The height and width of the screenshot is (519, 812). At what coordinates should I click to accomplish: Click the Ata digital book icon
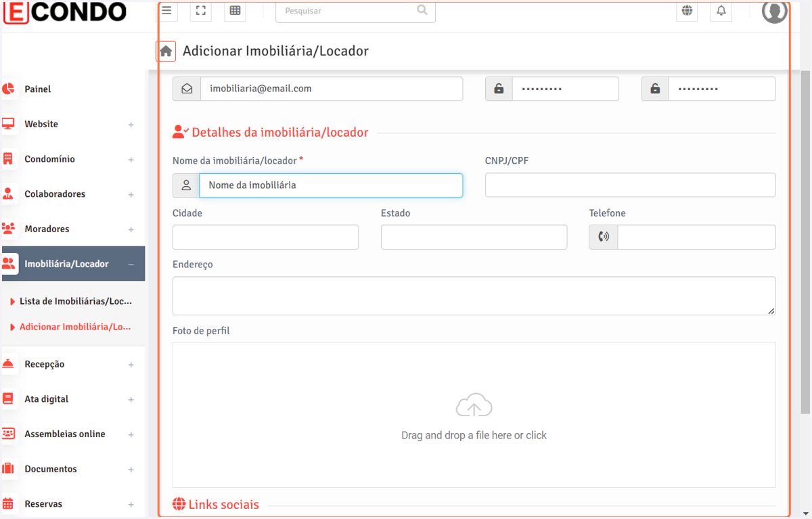pos(8,399)
